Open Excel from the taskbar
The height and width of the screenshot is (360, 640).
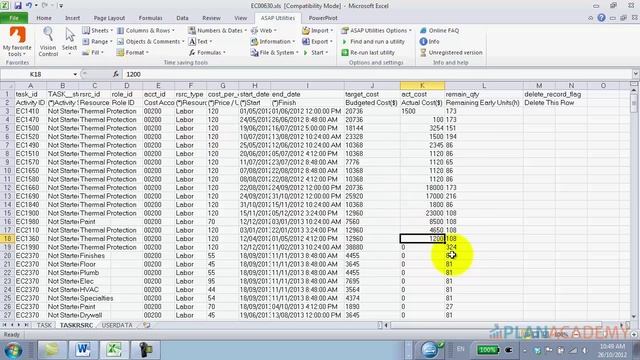[114, 350]
